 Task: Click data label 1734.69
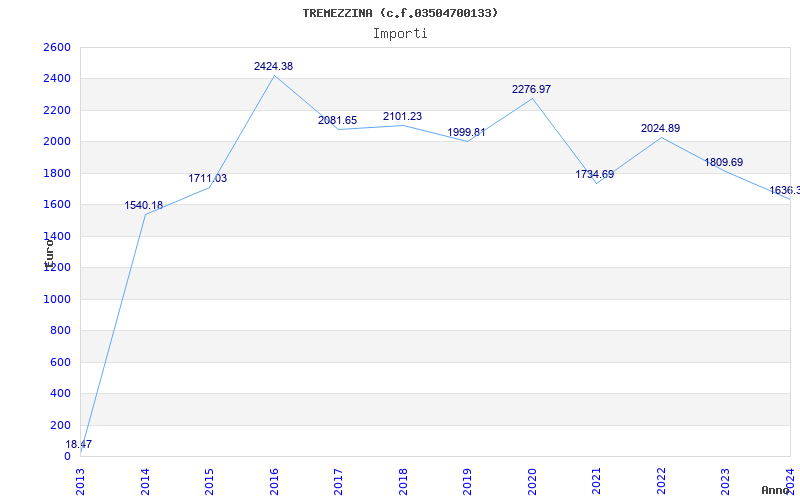(595, 174)
